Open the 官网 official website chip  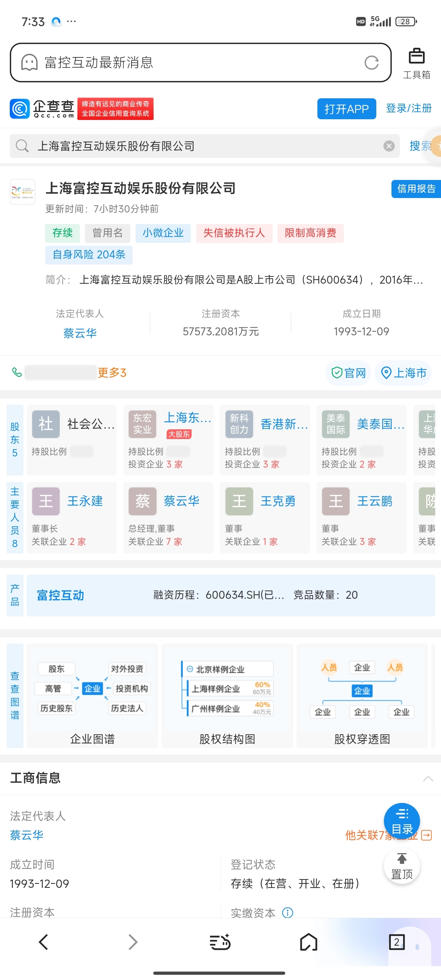point(348,373)
